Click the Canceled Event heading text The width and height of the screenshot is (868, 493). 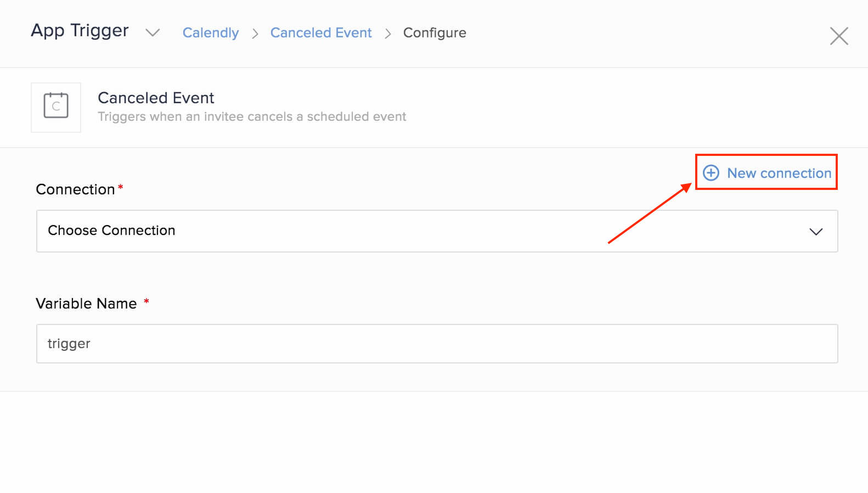pos(156,98)
